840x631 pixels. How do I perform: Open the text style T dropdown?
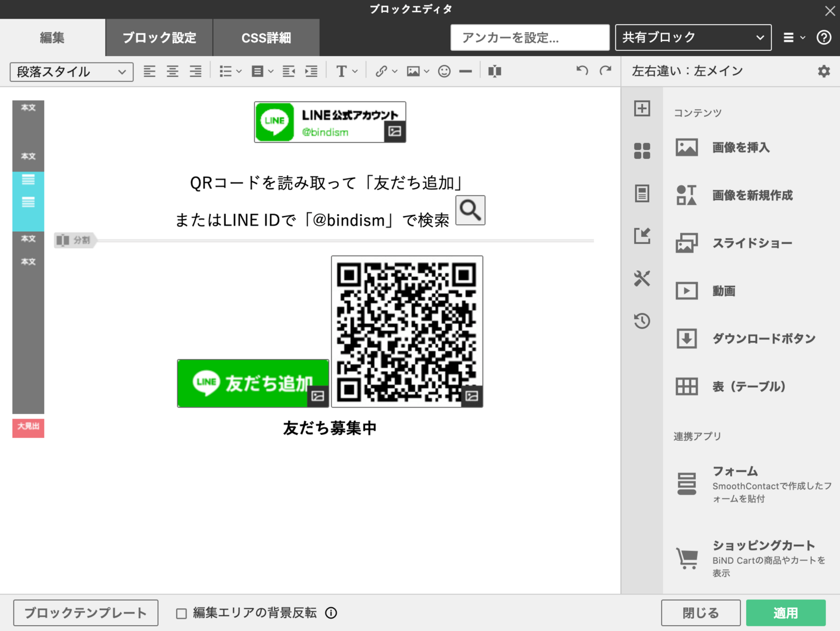[x=346, y=71]
